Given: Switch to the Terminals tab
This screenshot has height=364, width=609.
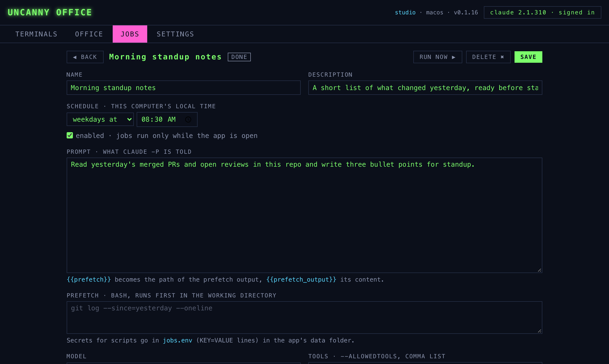Looking at the screenshot, I should click(36, 34).
